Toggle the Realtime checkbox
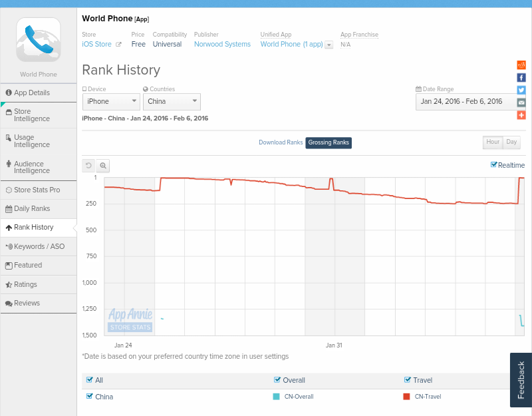The image size is (532, 416). [x=493, y=164]
